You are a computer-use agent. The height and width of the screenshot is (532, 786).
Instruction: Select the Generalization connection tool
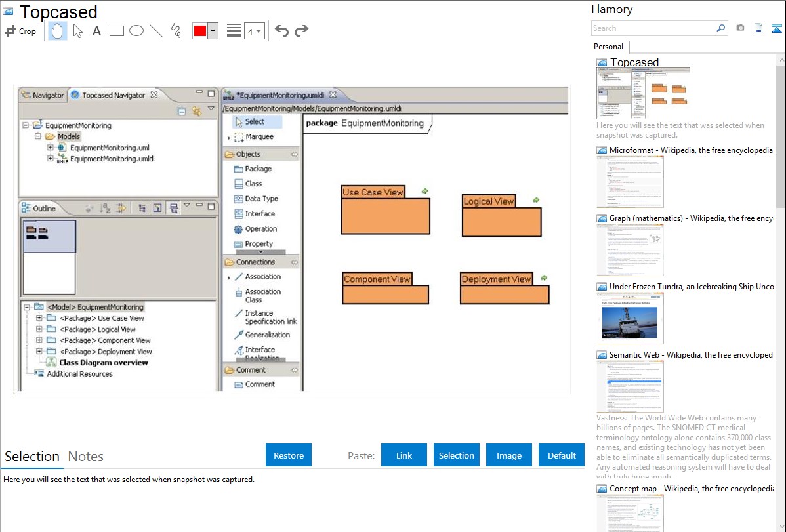(x=262, y=335)
